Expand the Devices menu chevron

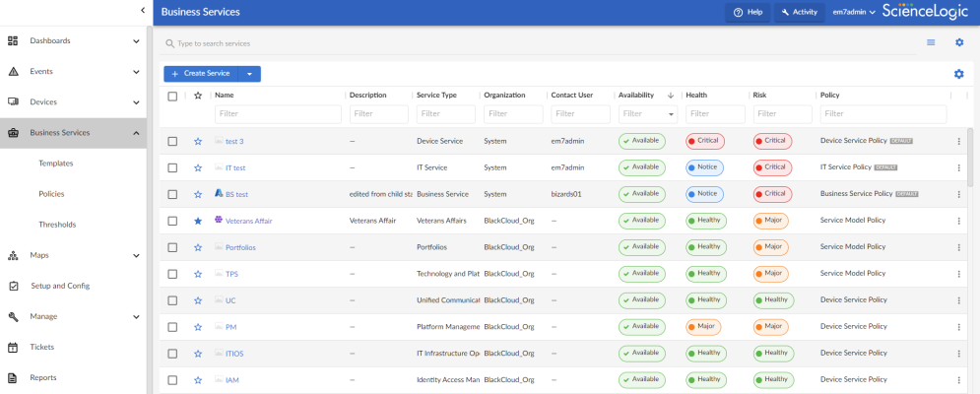tap(136, 102)
